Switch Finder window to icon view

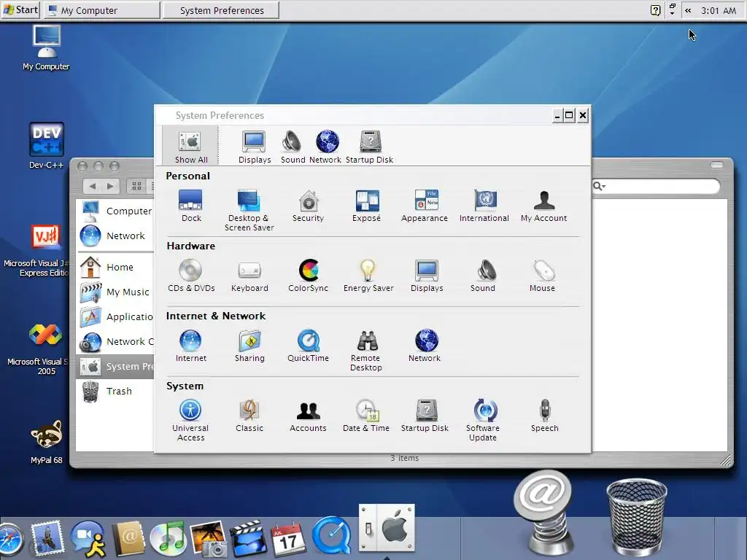[136, 186]
